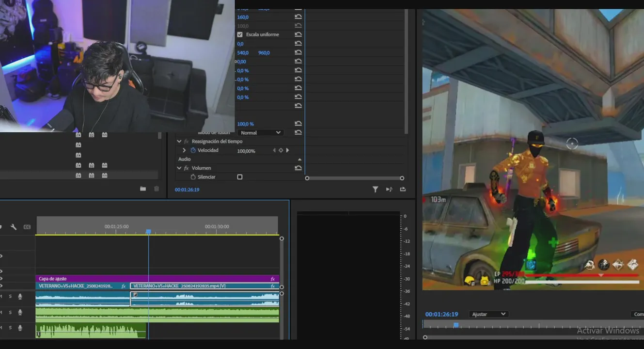Solo the audio track with blue clips

[10, 296]
